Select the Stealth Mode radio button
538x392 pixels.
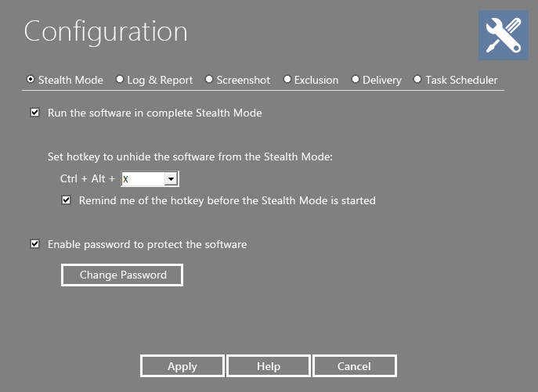(x=31, y=79)
